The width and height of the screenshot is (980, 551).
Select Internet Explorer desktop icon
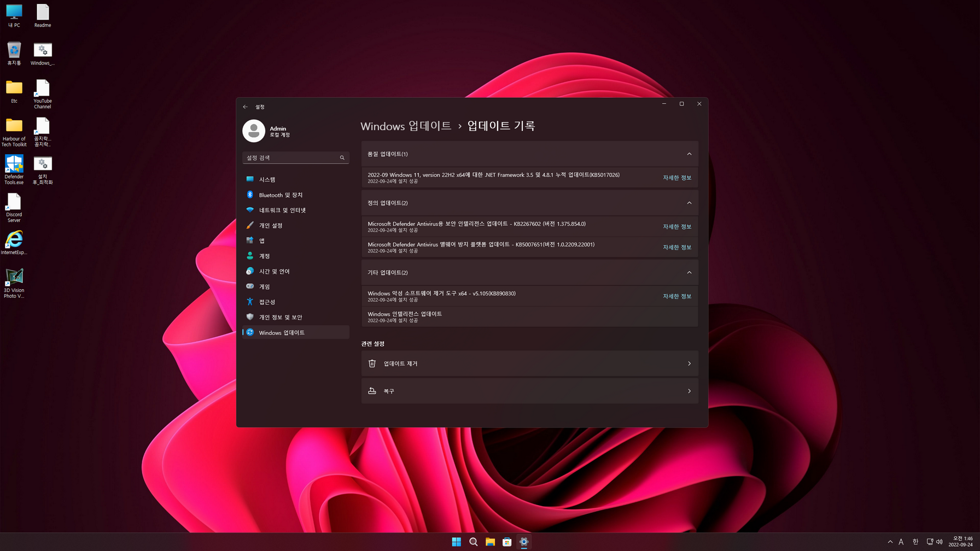14,243
